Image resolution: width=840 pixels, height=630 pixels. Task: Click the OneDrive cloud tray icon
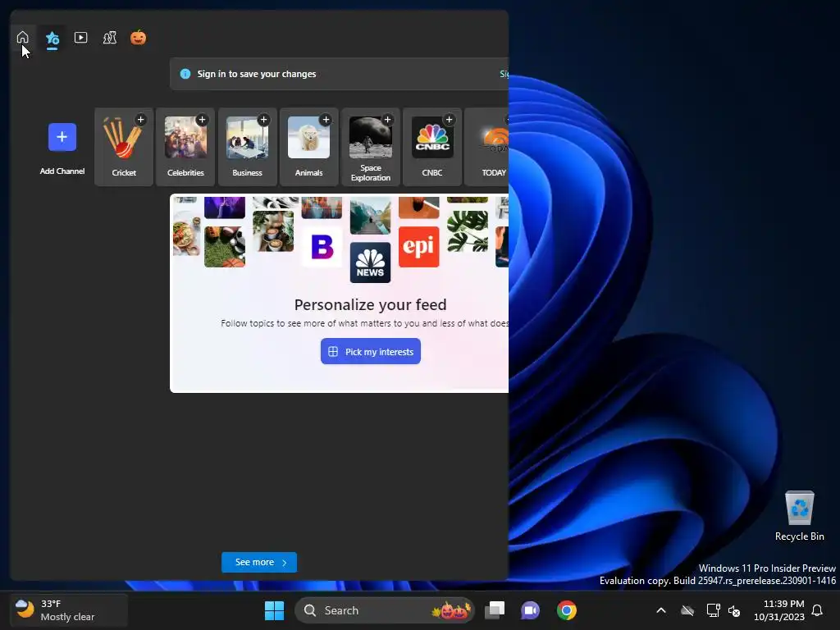(x=687, y=610)
